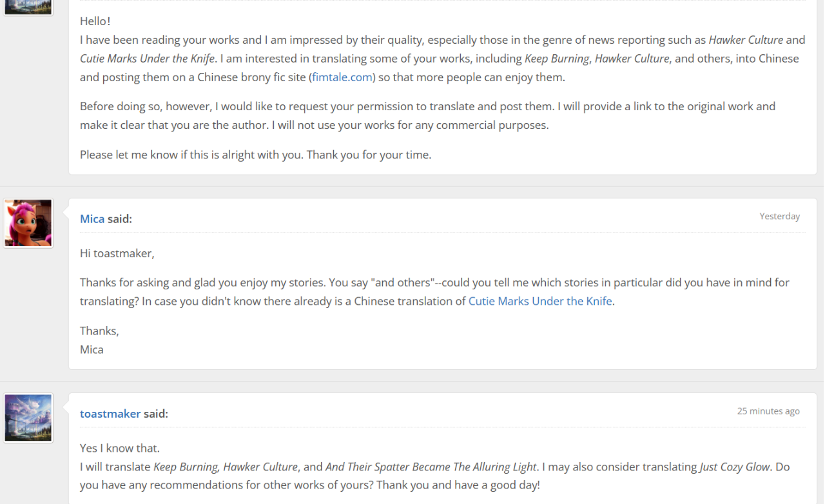
Task: Open toastmaker's username profile link
Action: (110, 414)
